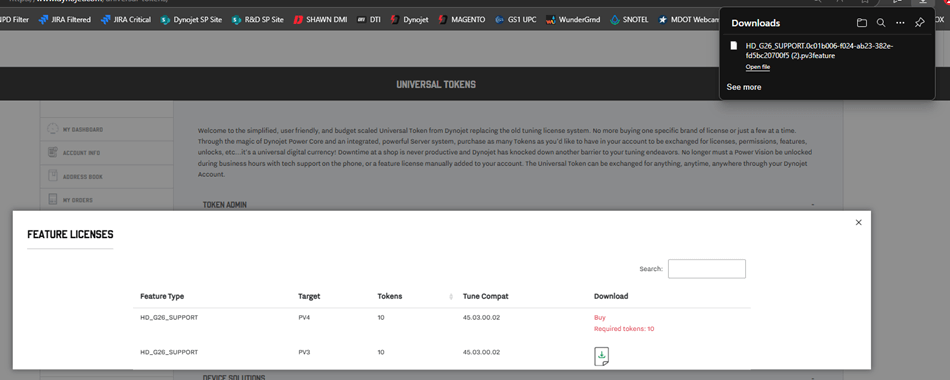Sort by Tune Compat column header
950x380 pixels.
pos(485,296)
